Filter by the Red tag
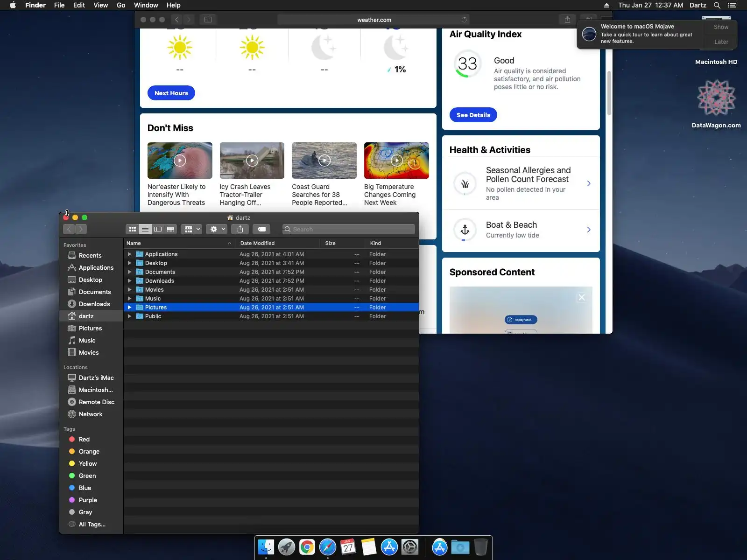747x560 pixels. [x=91, y=439]
